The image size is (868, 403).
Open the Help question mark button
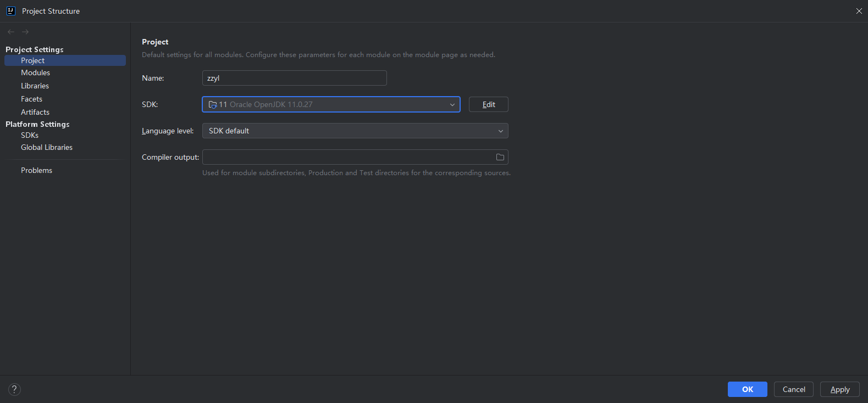click(x=15, y=389)
